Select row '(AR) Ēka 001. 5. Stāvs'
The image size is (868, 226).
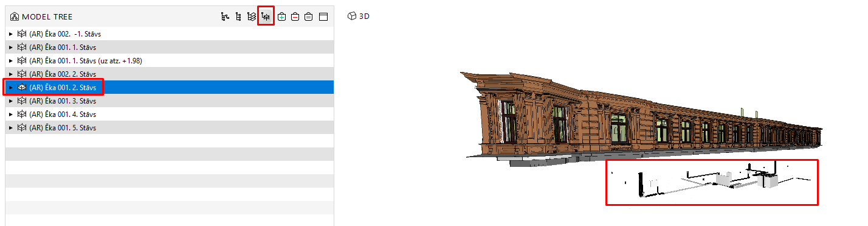(x=170, y=127)
